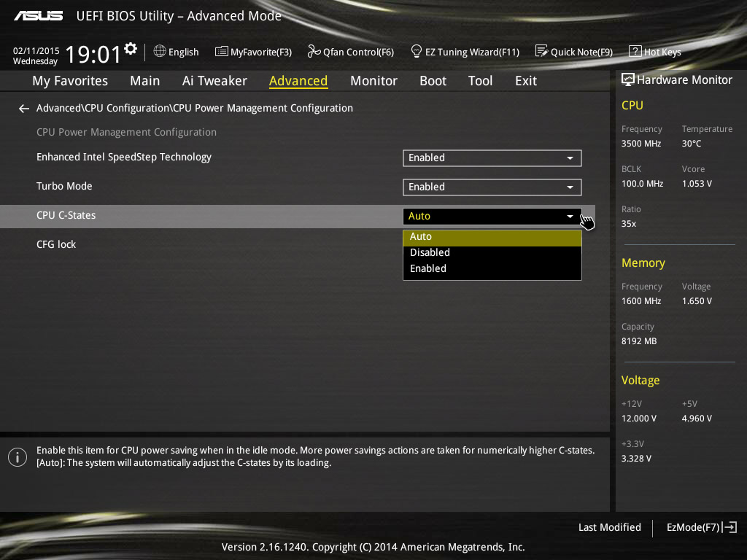Open the Ai Tweaker tab

(x=214, y=81)
